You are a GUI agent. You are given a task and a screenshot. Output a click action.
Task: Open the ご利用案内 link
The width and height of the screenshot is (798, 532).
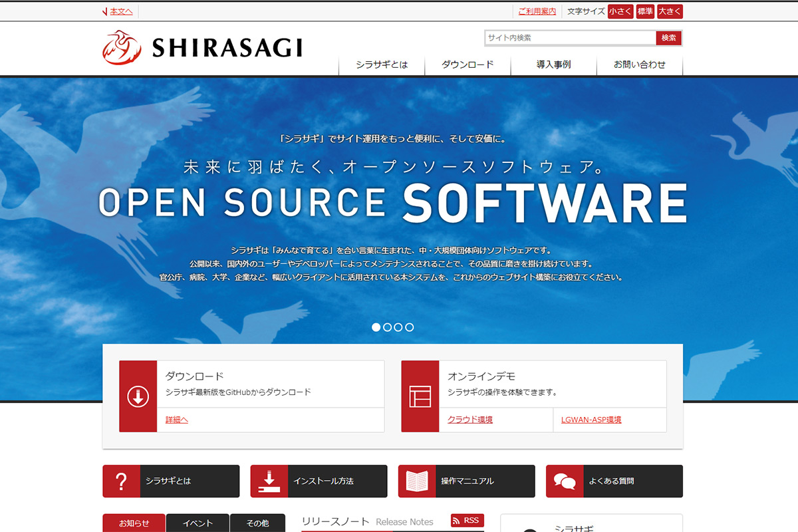point(537,11)
